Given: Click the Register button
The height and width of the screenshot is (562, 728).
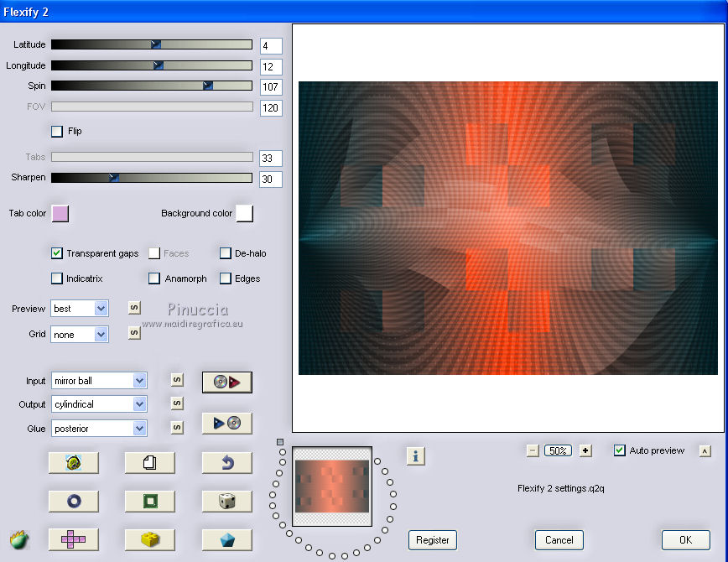Looking at the screenshot, I should point(433,540).
